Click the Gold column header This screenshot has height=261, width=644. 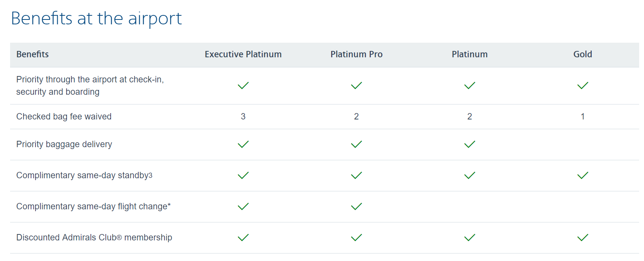582,54
